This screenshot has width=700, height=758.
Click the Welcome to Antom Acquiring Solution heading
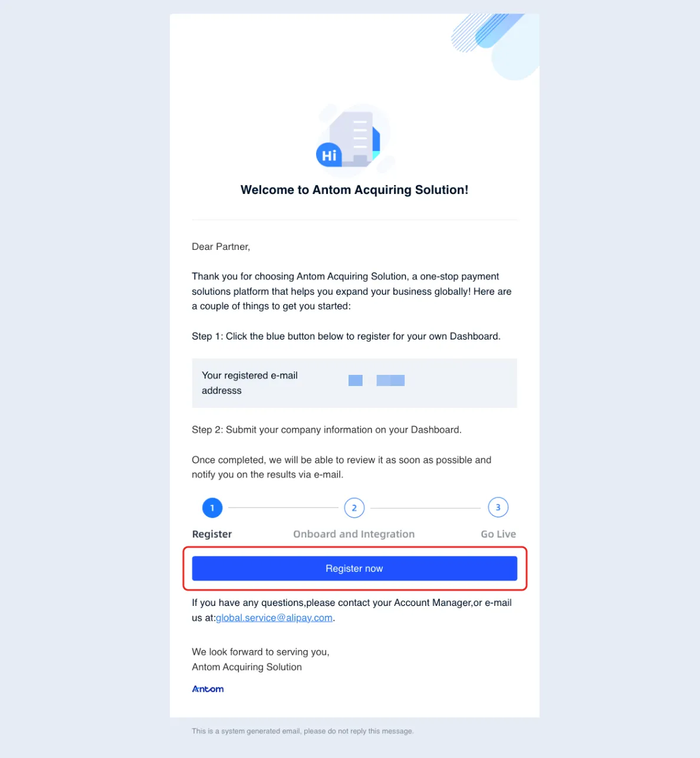point(354,190)
